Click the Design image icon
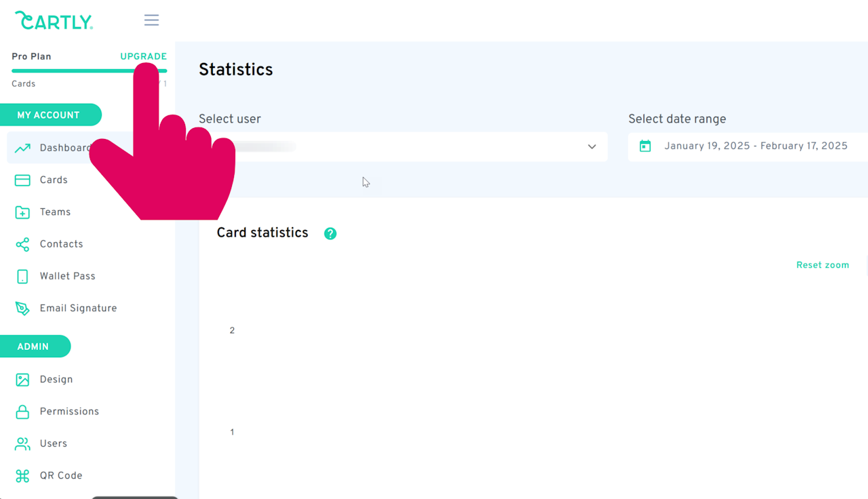This screenshot has width=868, height=499. coord(22,380)
